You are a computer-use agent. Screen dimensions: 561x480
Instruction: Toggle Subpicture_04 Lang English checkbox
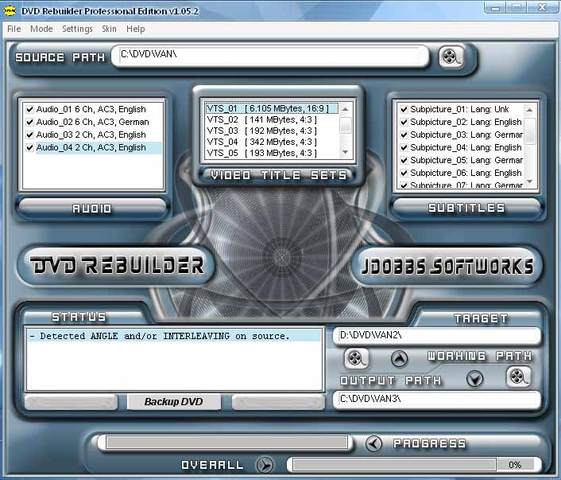click(x=404, y=147)
